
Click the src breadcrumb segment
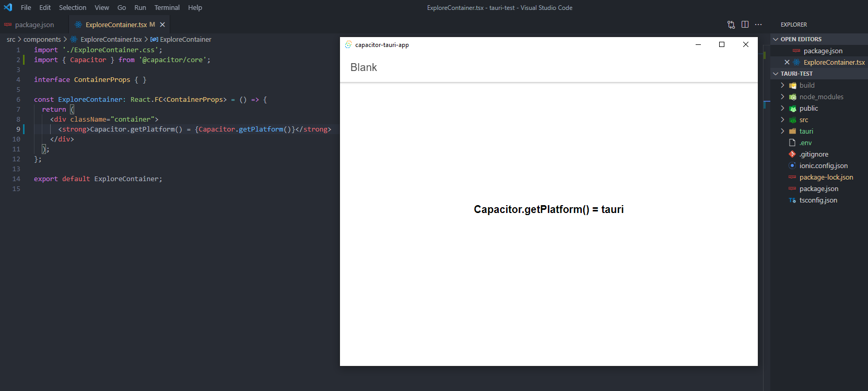tap(11, 40)
